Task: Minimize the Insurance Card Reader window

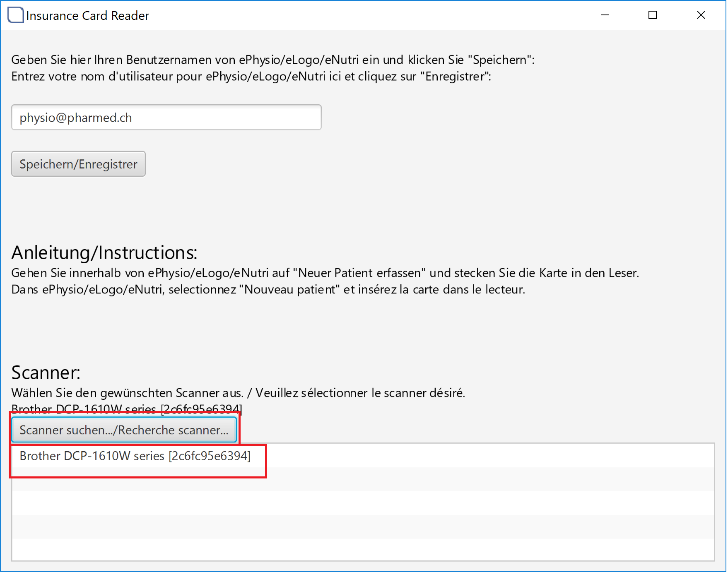Action: (x=605, y=15)
